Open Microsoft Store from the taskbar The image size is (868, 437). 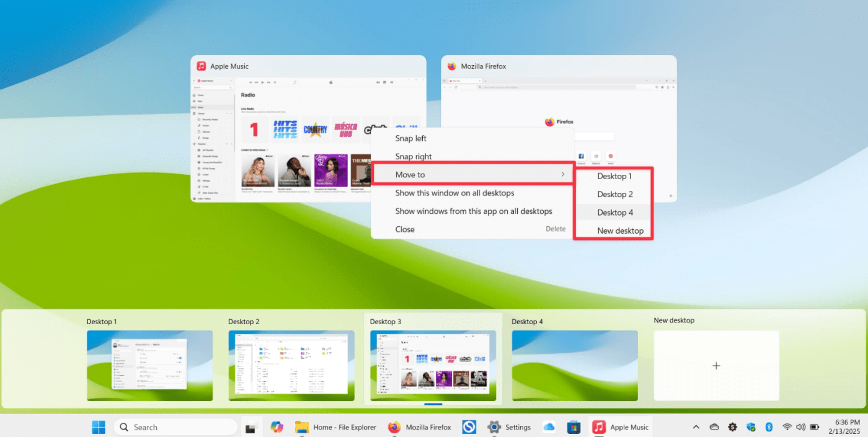point(573,427)
